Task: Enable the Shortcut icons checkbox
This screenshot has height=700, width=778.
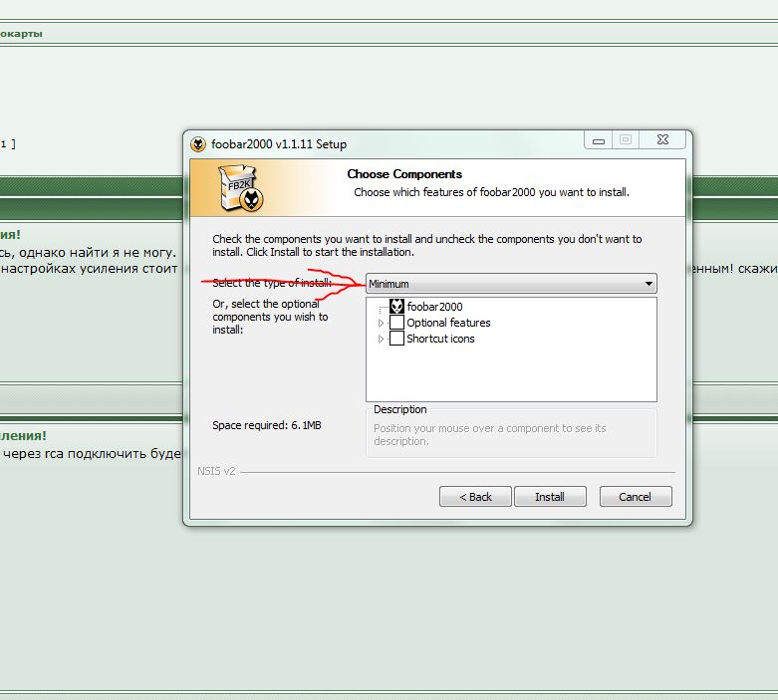Action: coord(396,339)
